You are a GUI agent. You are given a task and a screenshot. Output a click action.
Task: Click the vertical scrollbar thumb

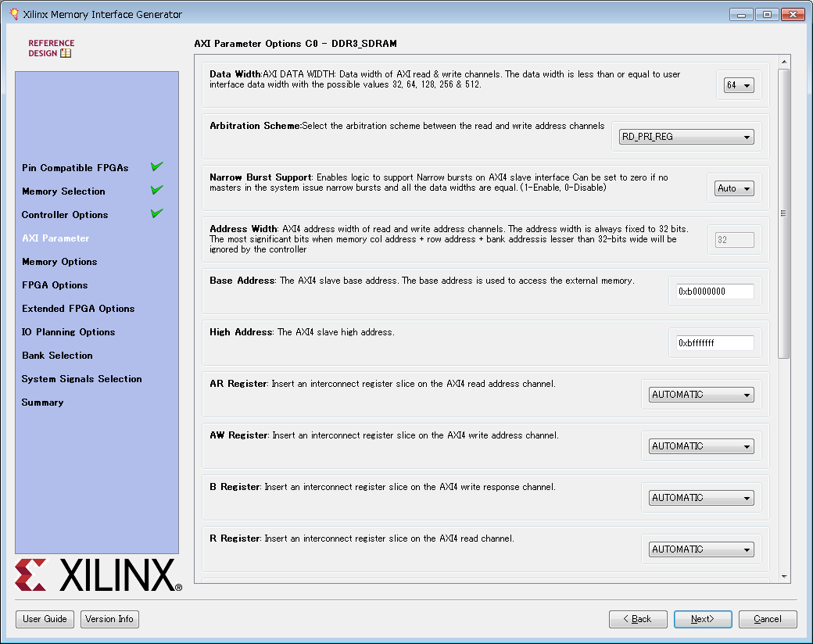click(x=783, y=213)
